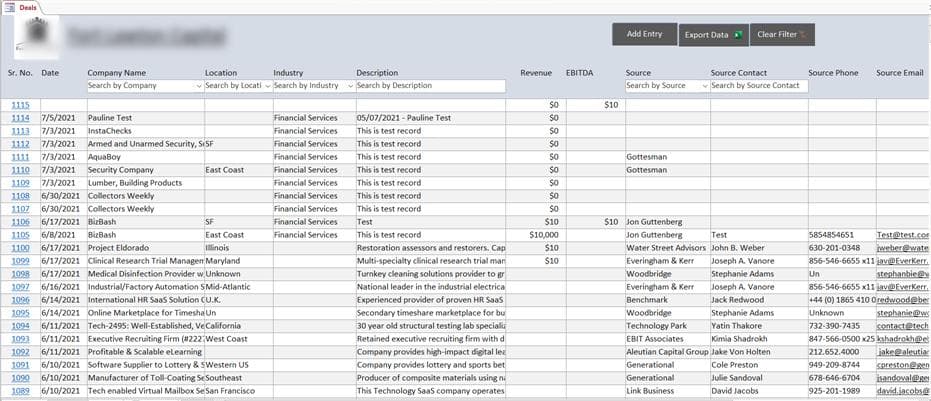
Task: Click the david.jacobs email link
Action: click(x=903, y=391)
